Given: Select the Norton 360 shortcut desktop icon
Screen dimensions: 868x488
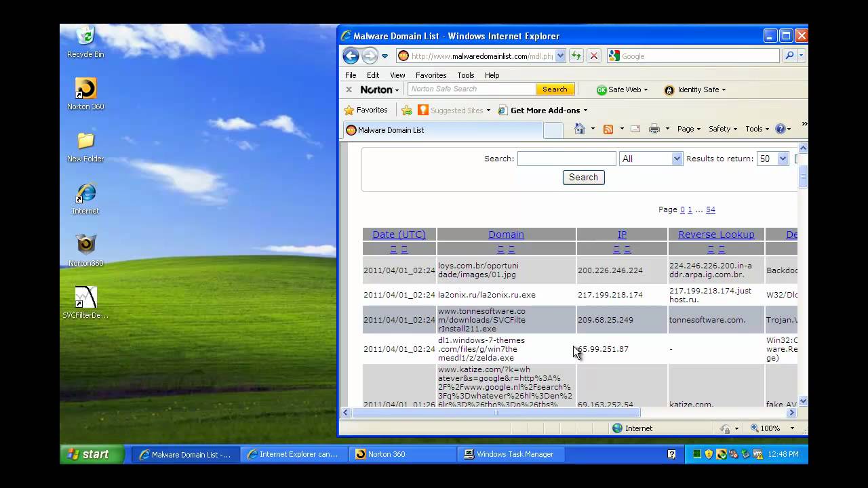Looking at the screenshot, I should 85,94.
